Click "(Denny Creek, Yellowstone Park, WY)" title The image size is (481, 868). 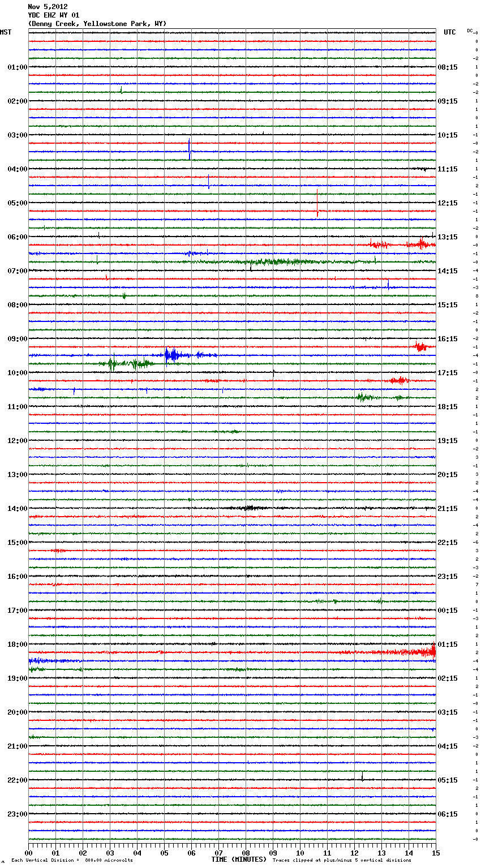coord(97,24)
